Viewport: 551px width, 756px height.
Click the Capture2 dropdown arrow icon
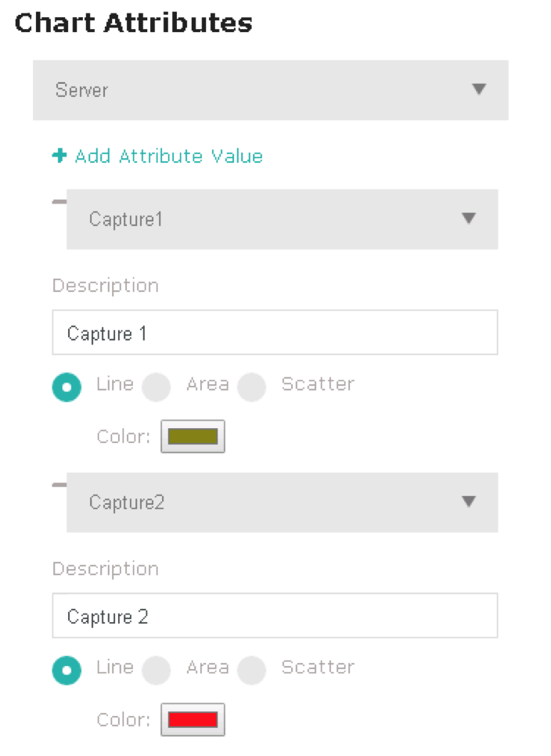469,502
